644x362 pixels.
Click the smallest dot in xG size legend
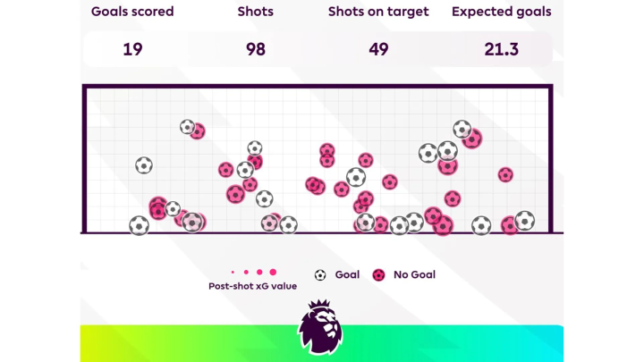tap(233, 272)
